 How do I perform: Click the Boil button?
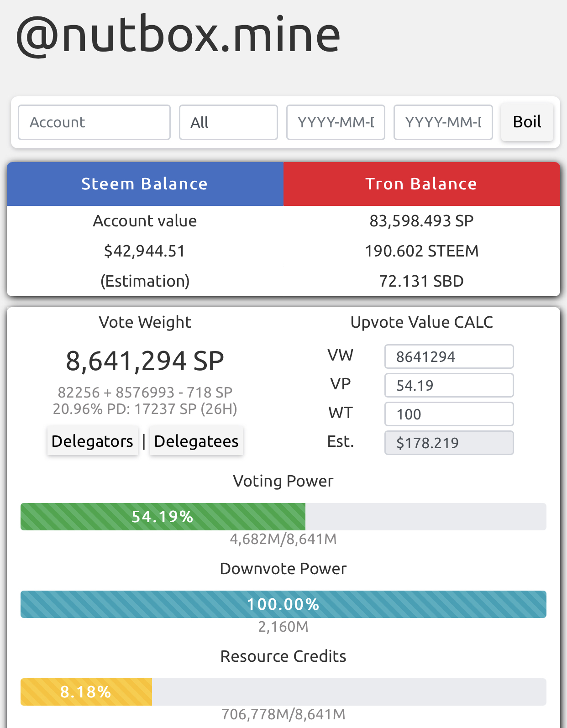coord(527,122)
